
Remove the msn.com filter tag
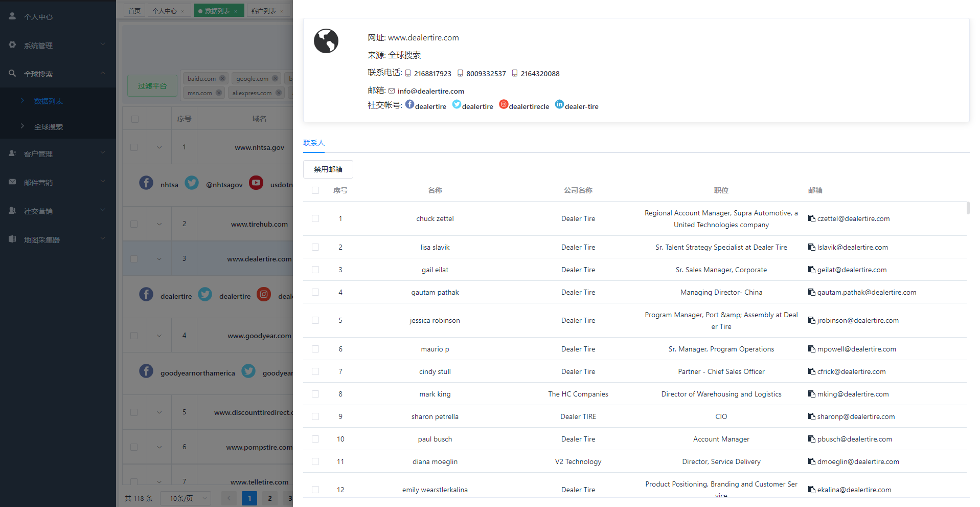click(x=219, y=93)
